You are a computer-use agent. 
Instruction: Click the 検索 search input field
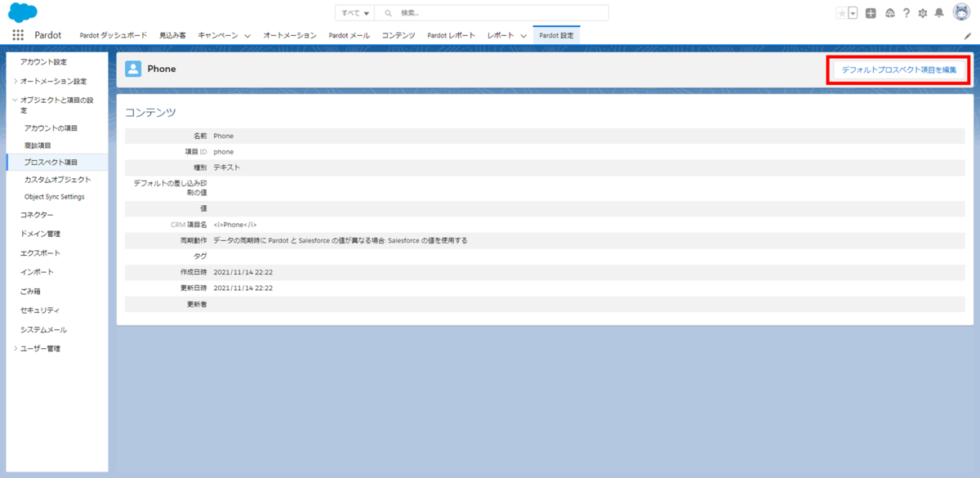pyautogui.click(x=492, y=13)
